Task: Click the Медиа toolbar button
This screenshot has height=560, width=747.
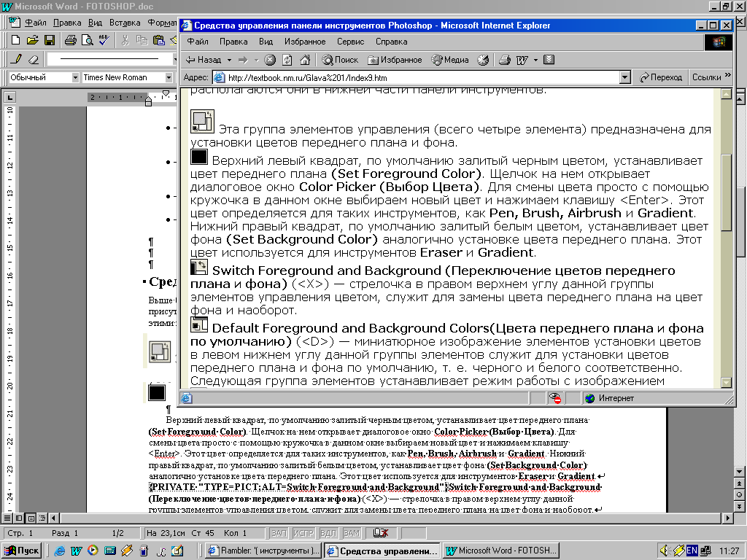Action: [x=450, y=60]
